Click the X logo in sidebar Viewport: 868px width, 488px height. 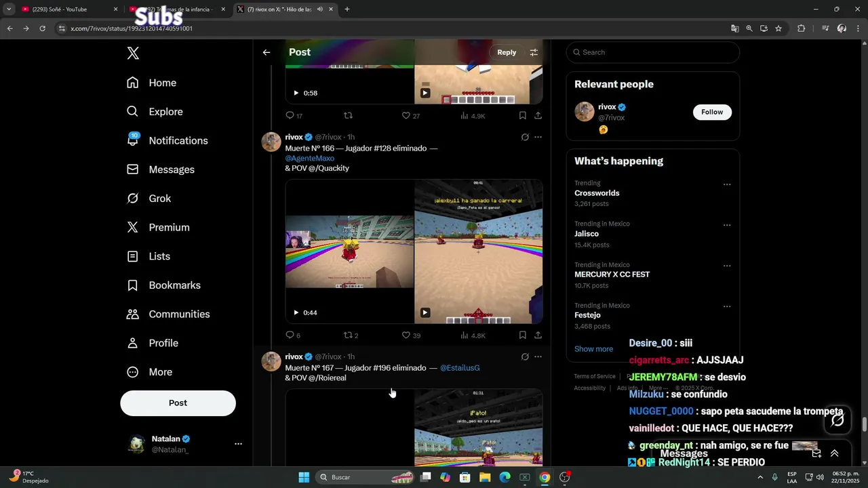[x=133, y=54]
